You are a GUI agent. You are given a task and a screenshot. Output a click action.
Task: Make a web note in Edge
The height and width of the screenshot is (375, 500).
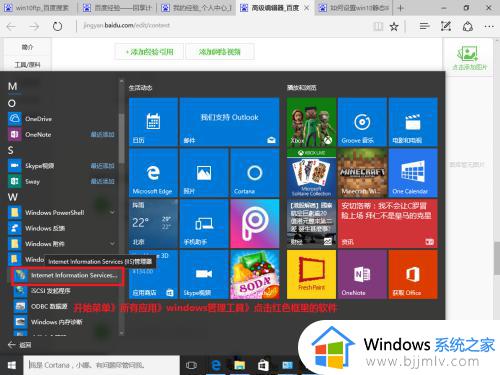(x=446, y=26)
